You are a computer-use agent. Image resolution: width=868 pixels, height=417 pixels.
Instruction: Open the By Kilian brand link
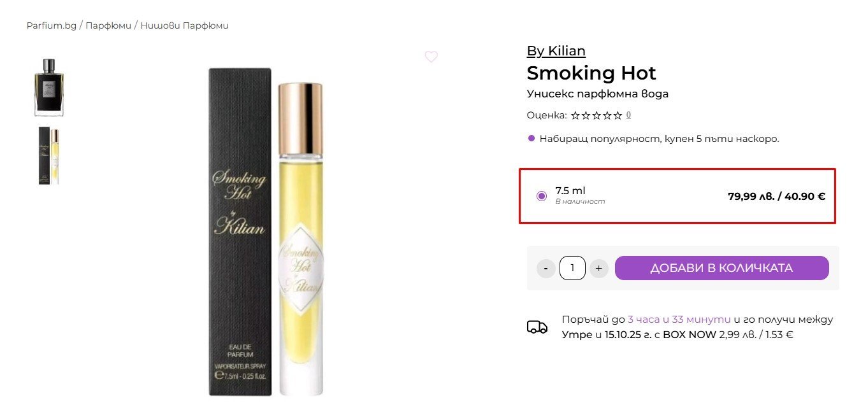coord(556,51)
